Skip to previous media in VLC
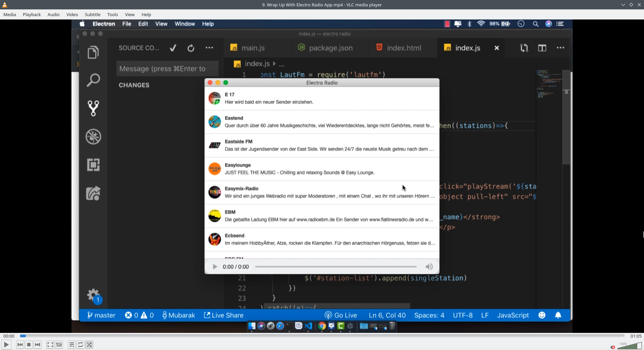The image size is (644, 350). tap(20, 345)
